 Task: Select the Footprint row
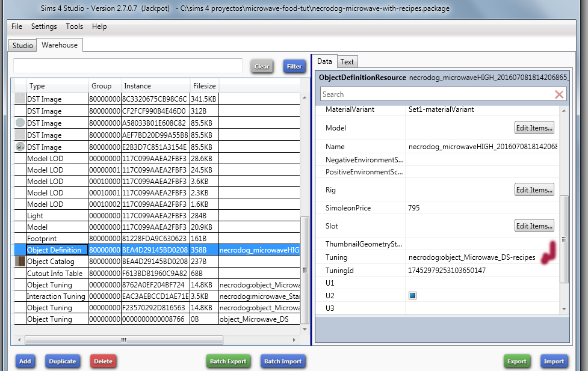click(157, 239)
